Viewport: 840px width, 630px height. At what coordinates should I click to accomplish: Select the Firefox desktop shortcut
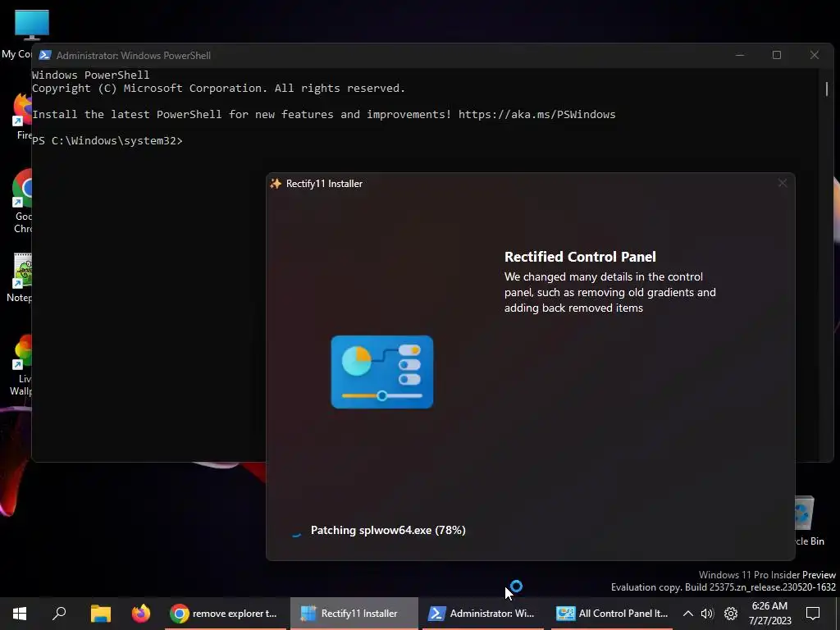click(x=22, y=116)
